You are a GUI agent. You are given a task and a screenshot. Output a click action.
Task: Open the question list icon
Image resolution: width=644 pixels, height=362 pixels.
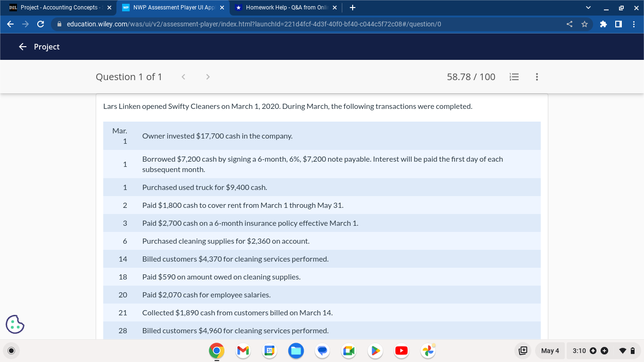point(514,77)
